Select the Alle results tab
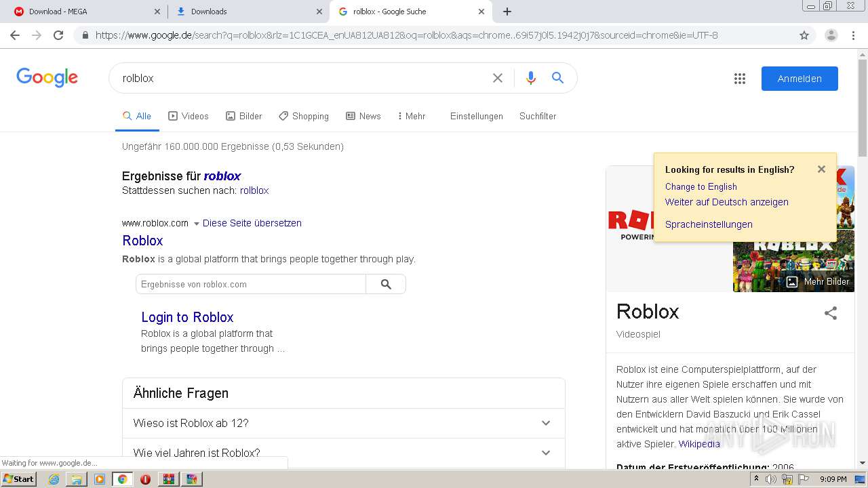 pyautogui.click(x=137, y=116)
